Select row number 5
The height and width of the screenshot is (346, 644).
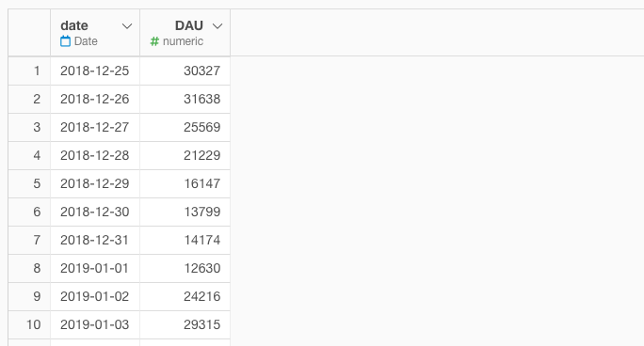[29, 183]
